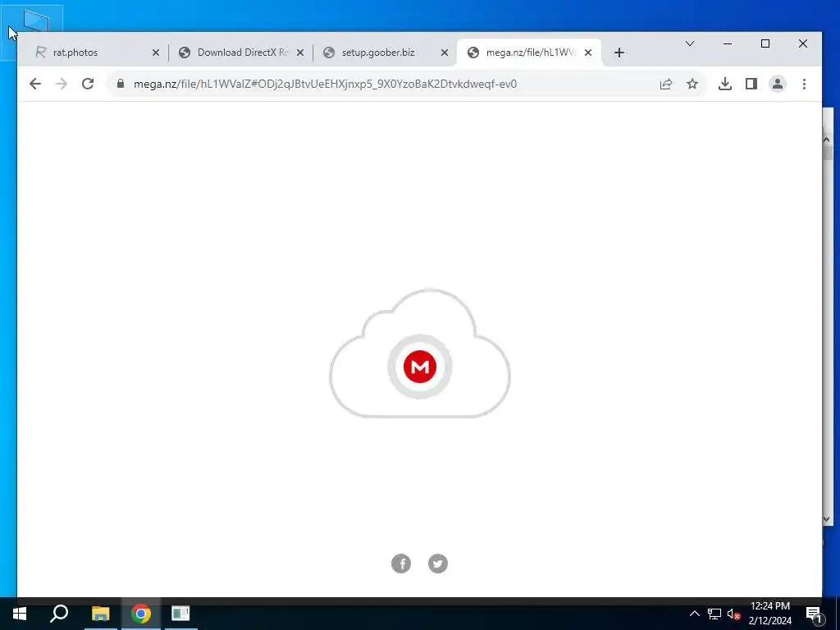Open the Chrome profile menu
This screenshot has height=630, width=840.
click(778, 84)
